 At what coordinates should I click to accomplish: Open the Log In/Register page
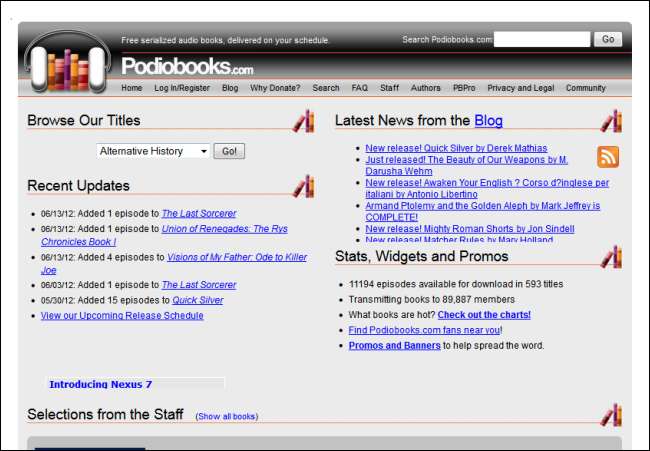click(x=182, y=88)
